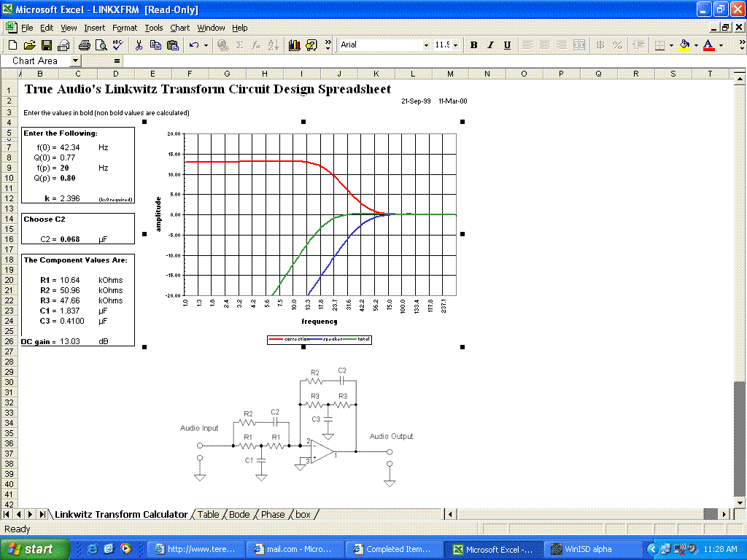Click the Insert Hyperlink globe icon
This screenshot has width=747, height=560.
pyautogui.click(x=222, y=44)
